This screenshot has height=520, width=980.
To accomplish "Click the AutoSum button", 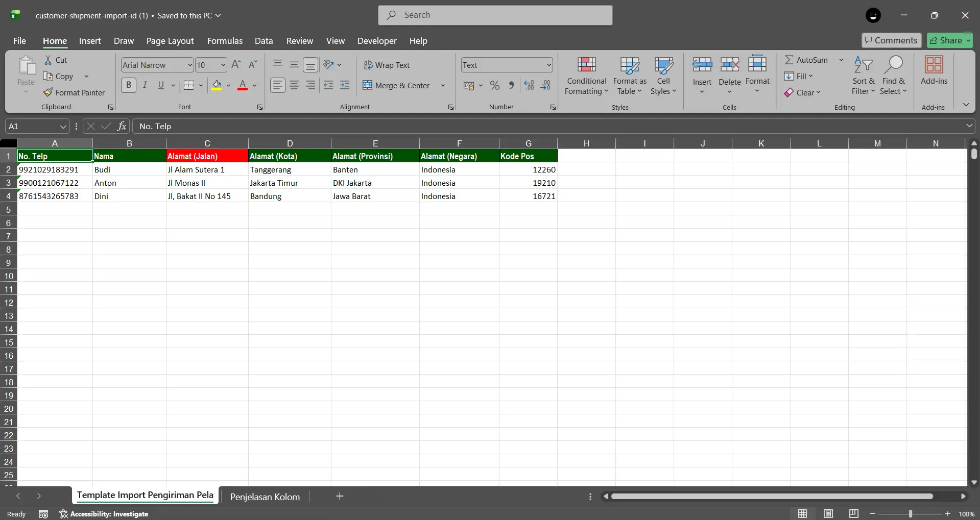I will tap(811, 60).
